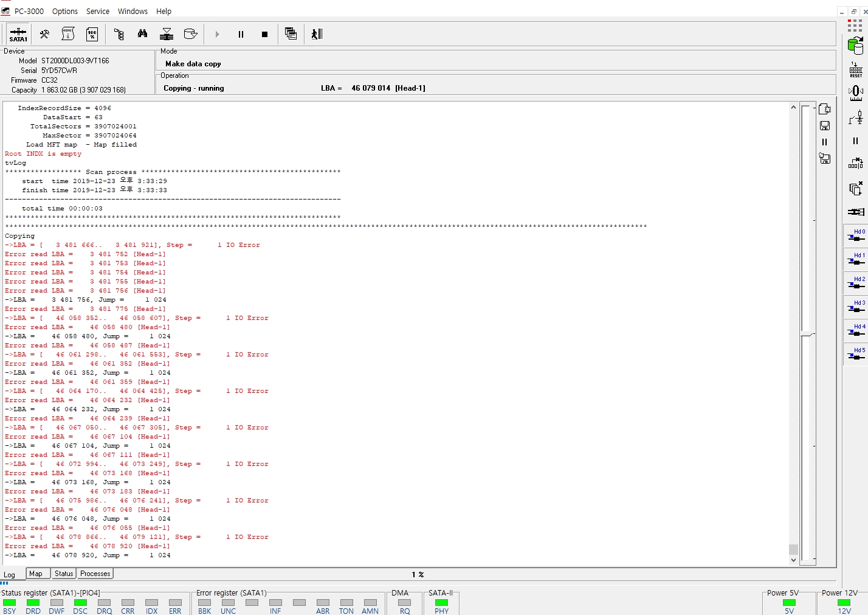Click the stacked pages with cross icon
Screen dimensions: 868x615
pos(856,188)
